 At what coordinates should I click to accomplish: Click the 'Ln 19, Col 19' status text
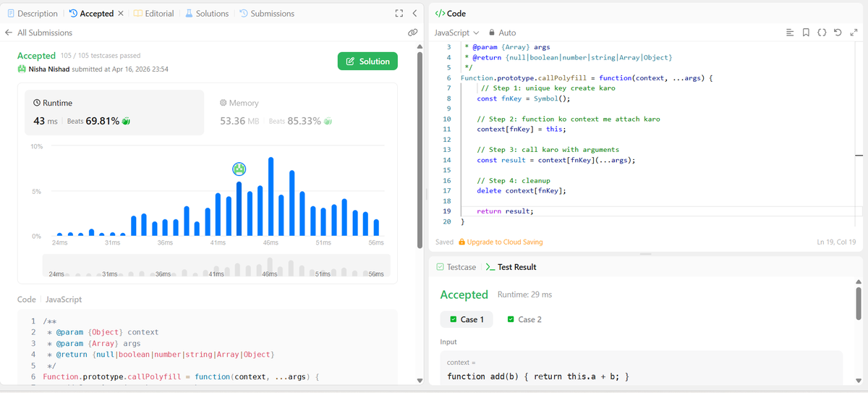tap(835, 242)
